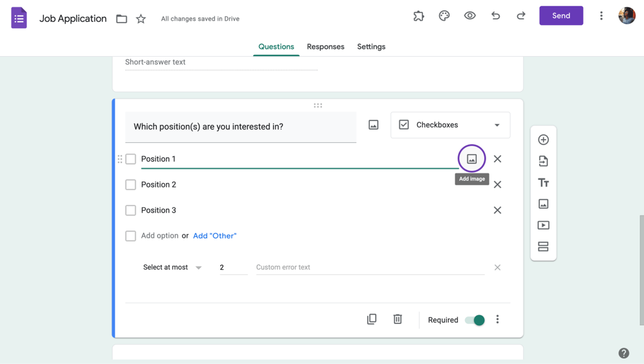
Task: Import questions from side toolbar
Action: (x=544, y=161)
